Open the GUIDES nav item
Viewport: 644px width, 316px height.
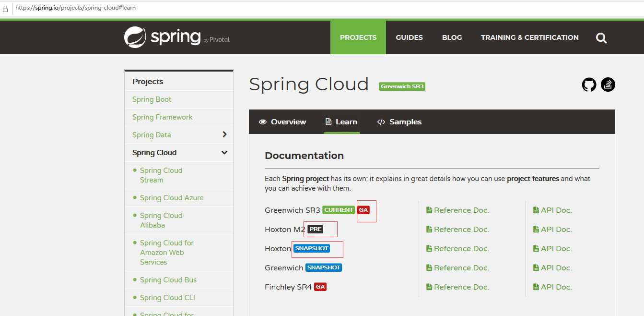click(409, 37)
